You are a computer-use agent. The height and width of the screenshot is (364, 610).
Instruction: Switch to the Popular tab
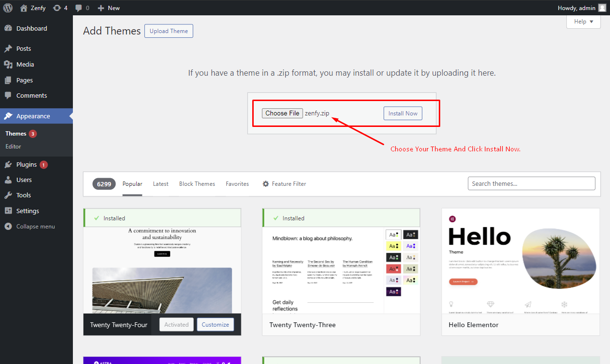point(132,184)
